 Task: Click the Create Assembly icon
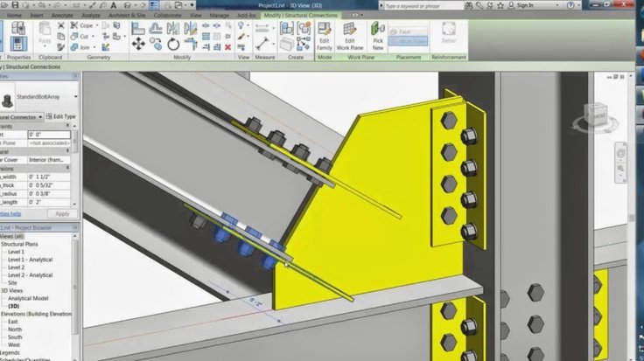pyautogui.click(x=287, y=28)
